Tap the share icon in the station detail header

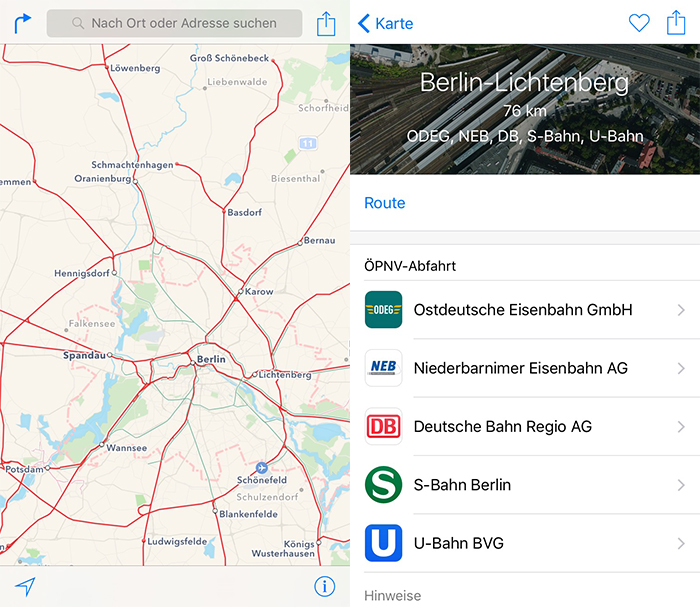coord(676,22)
